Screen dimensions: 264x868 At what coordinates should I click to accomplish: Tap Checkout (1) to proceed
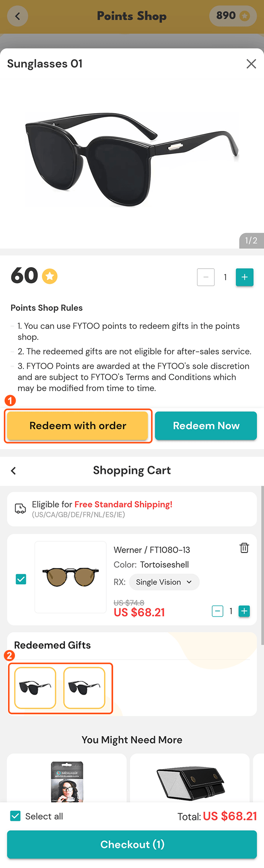(132, 845)
